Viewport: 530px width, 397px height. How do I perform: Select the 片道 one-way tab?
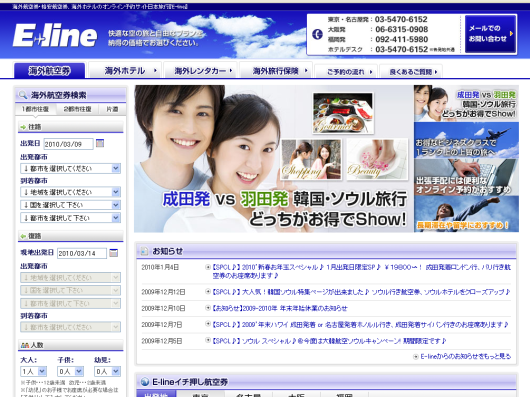coord(112,109)
